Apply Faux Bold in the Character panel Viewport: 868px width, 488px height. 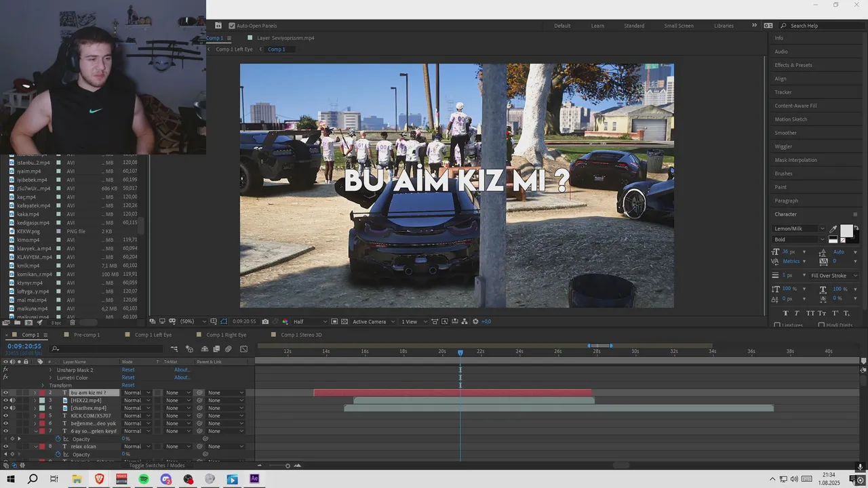[x=785, y=313]
